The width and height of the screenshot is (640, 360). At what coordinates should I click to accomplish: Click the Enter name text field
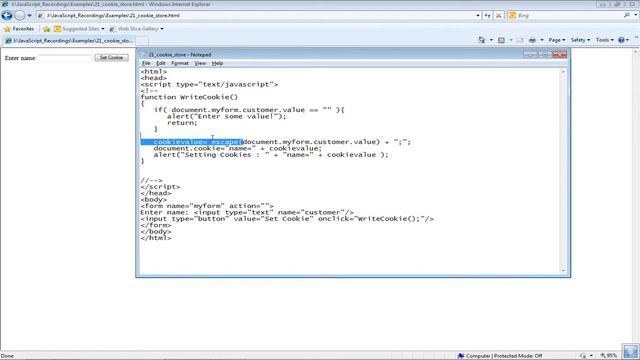coord(65,58)
